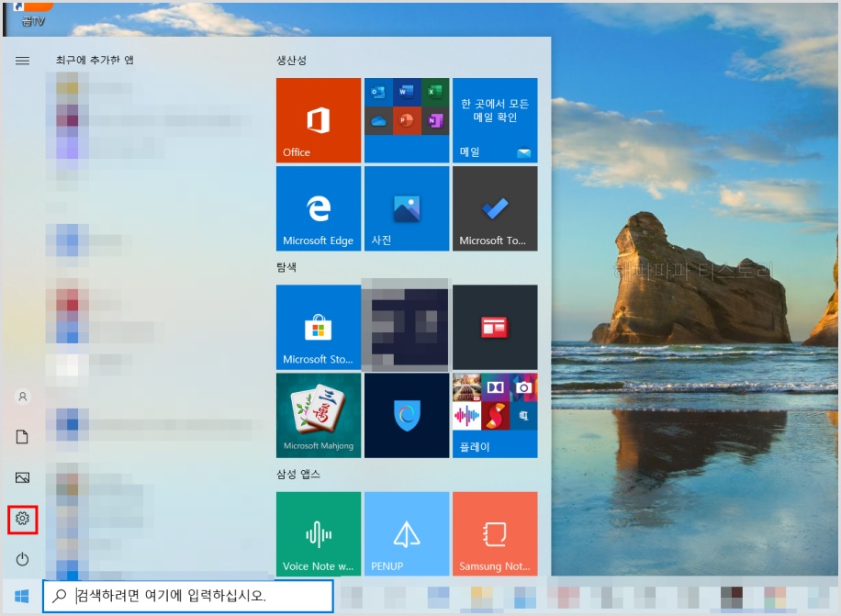Open the red News tile

pos(495,327)
